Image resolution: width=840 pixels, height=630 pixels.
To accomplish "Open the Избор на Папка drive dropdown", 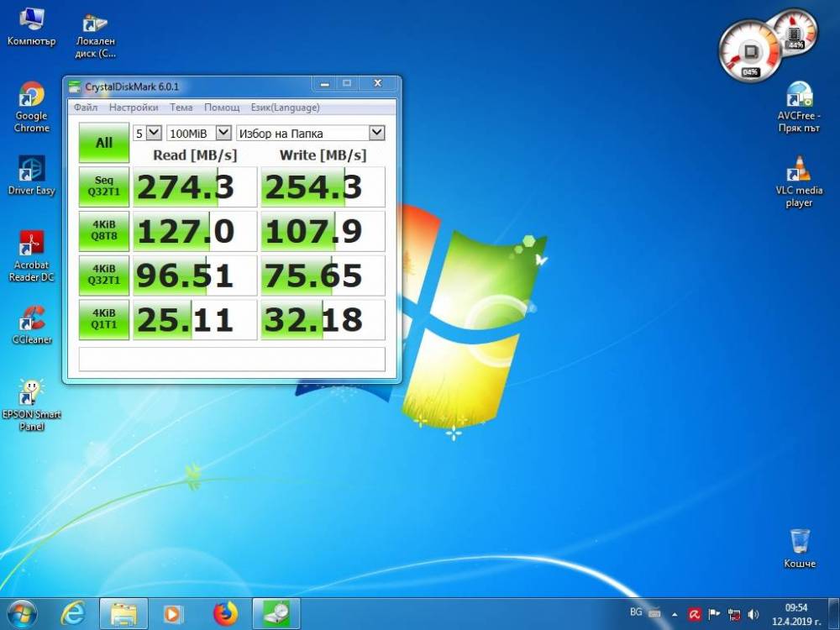I will coord(311,133).
